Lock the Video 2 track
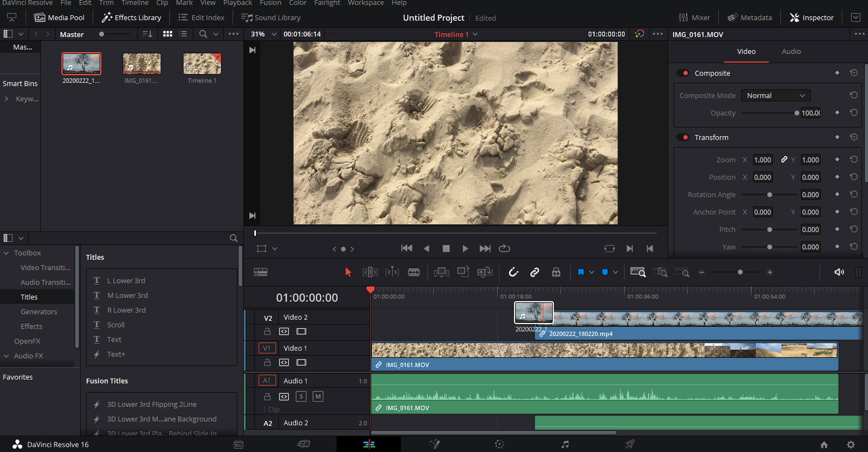The width and height of the screenshot is (868, 452). tap(267, 332)
